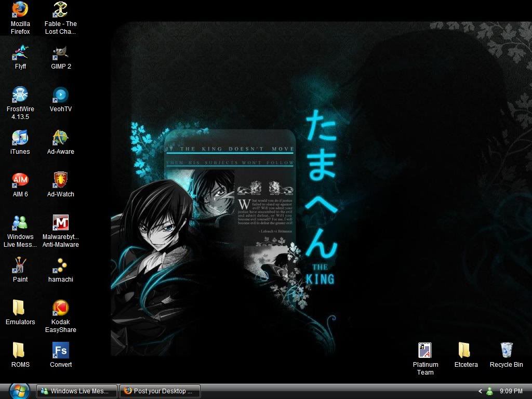Open Malwarebytes Anti-Malware shortcut

point(61,223)
